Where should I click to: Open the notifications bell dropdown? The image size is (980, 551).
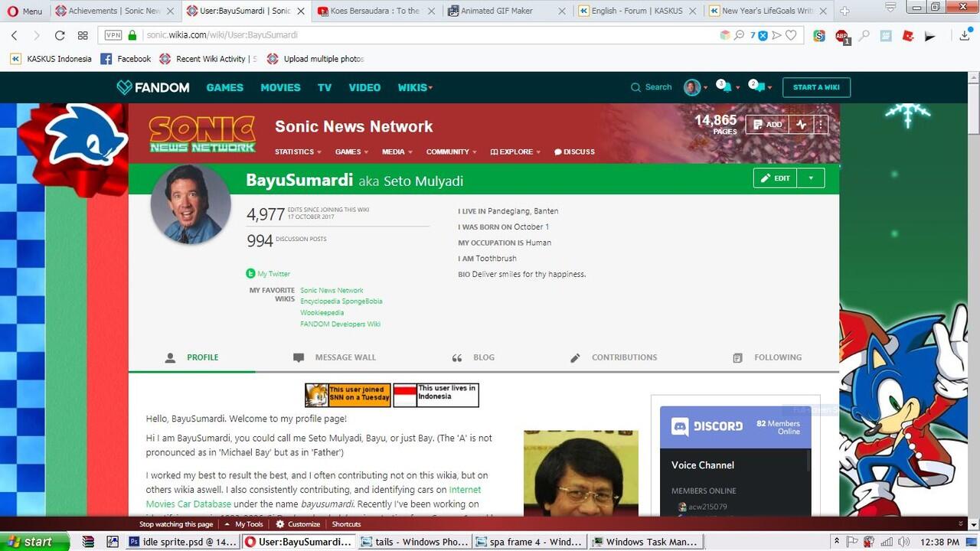coord(727,86)
